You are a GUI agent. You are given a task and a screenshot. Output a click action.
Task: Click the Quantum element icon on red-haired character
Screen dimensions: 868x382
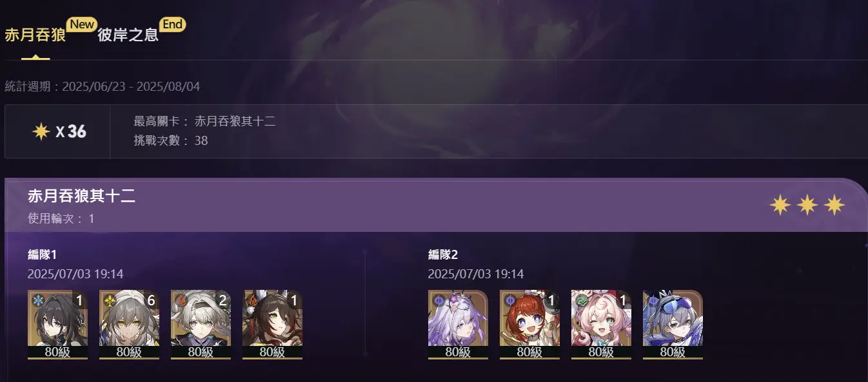click(509, 300)
